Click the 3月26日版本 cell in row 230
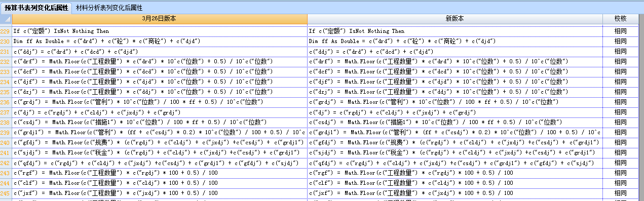Screen dimensions: 644x201 click(159, 42)
